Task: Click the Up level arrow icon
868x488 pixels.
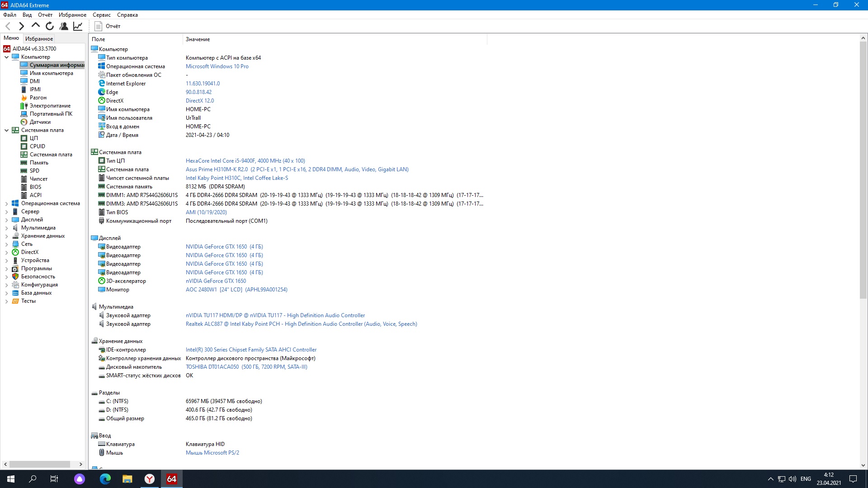Action: point(35,26)
